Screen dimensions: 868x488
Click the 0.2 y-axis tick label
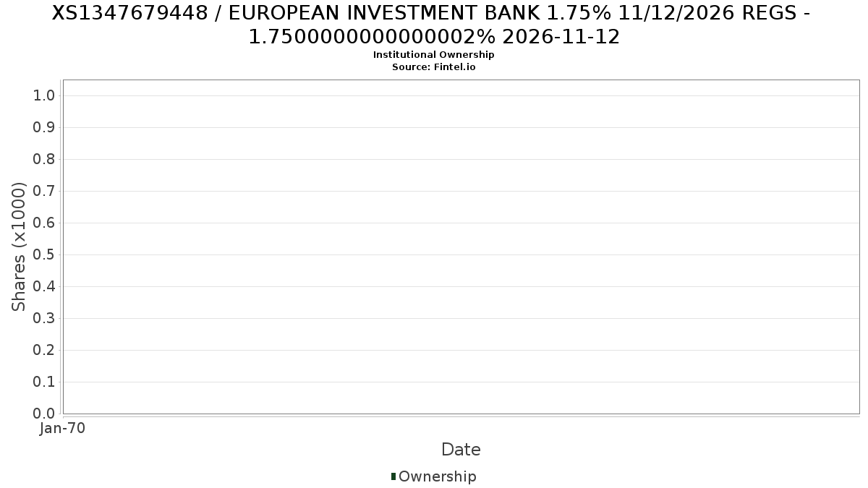tap(44, 350)
